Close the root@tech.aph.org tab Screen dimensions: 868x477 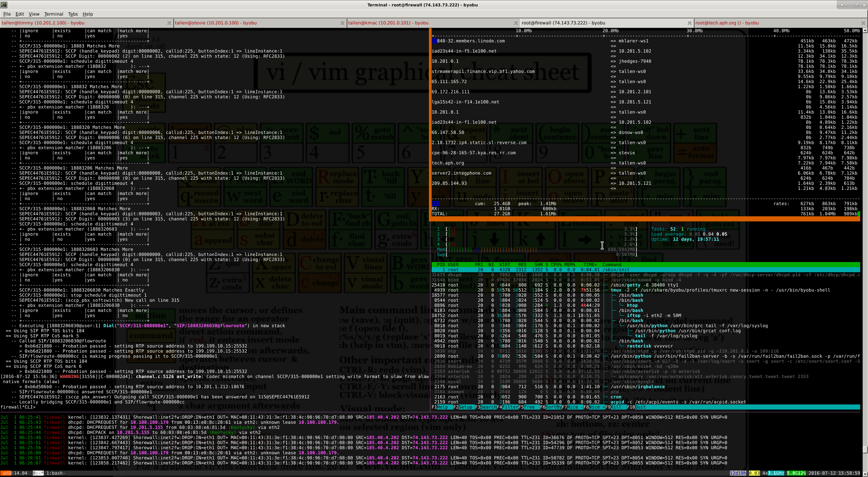863,23
